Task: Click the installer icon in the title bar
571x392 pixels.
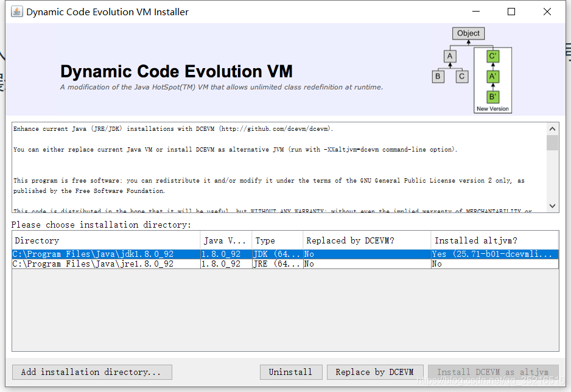Action: tap(16, 12)
